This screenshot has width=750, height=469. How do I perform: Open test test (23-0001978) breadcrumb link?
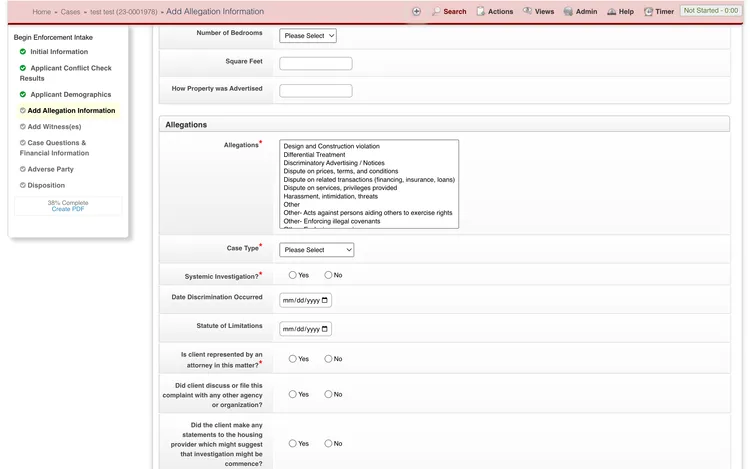click(123, 12)
